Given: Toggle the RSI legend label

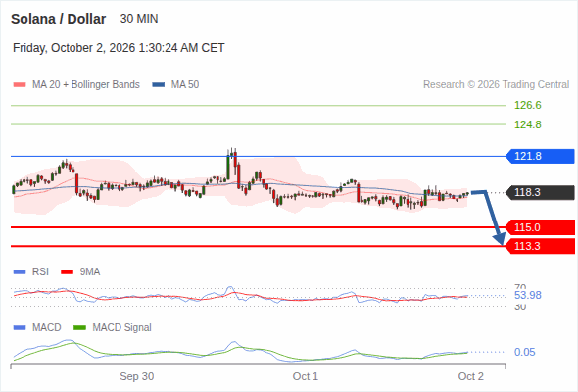Looking at the screenshot, I should [40, 272].
